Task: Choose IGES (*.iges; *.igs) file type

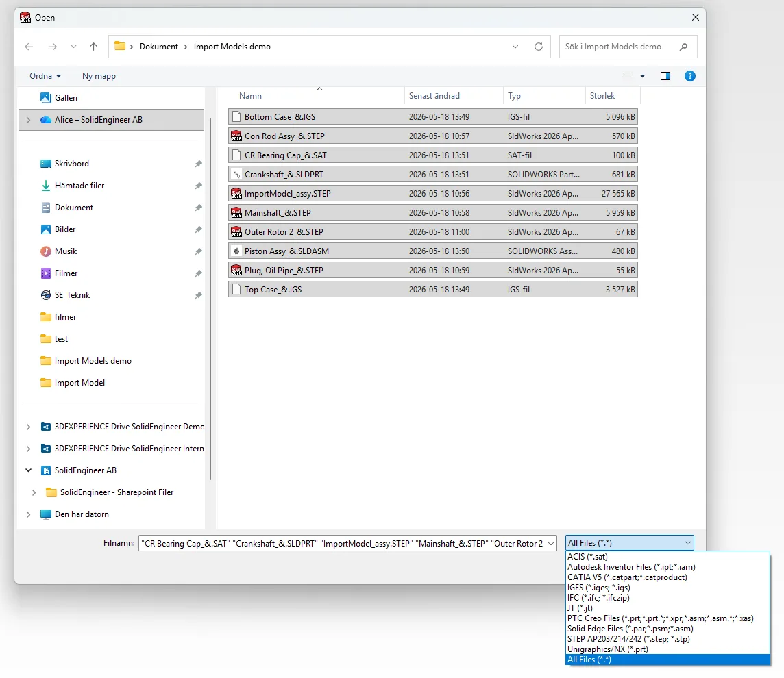Action: pyautogui.click(x=667, y=588)
